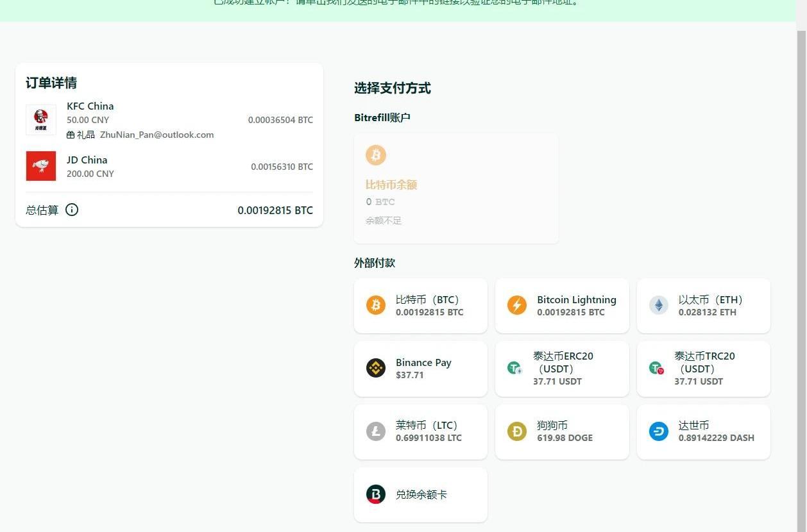Viewport: 807px width, 532px height.
Task: Click the 0.89142229 DASH amount
Action: [717, 438]
